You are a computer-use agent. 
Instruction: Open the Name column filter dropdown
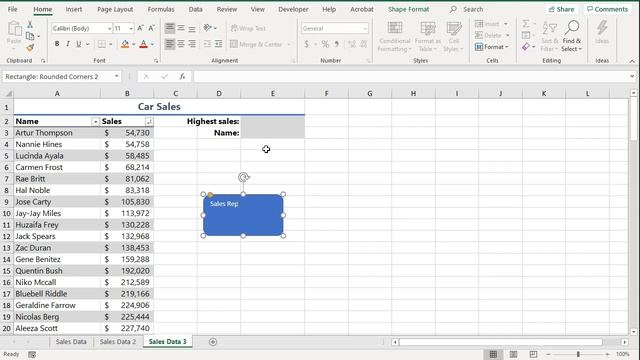pyautogui.click(x=95, y=122)
